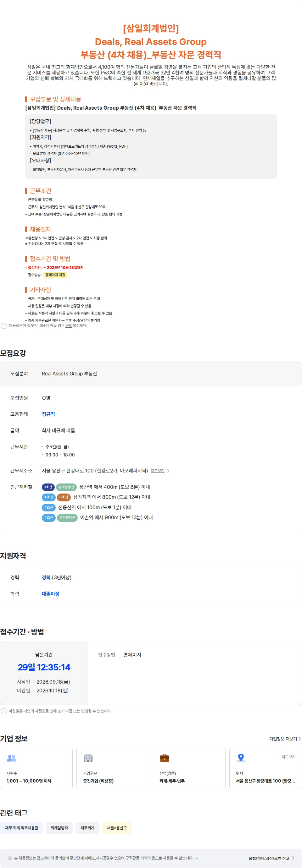302x868 pixels.
Task: Open 지도보기 in the 위치 card
Action: pos(288,757)
